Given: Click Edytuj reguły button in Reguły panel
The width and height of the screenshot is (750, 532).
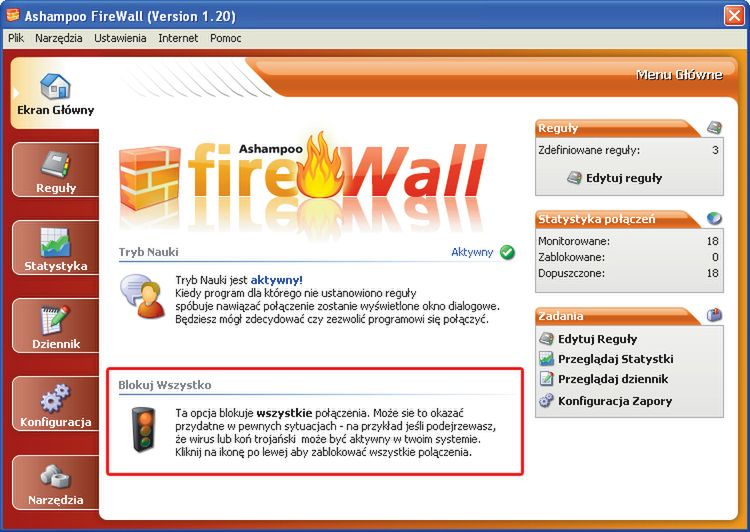Looking at the screenshot, I should 615,178.
